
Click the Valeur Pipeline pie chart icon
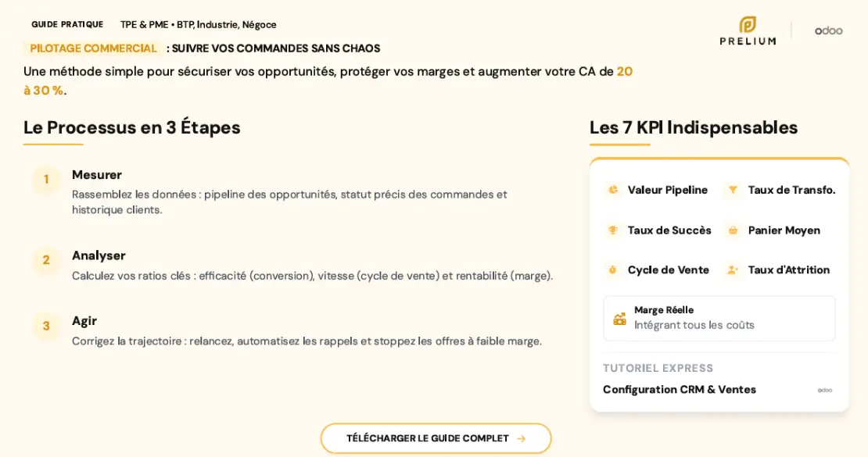pos(613,190)
